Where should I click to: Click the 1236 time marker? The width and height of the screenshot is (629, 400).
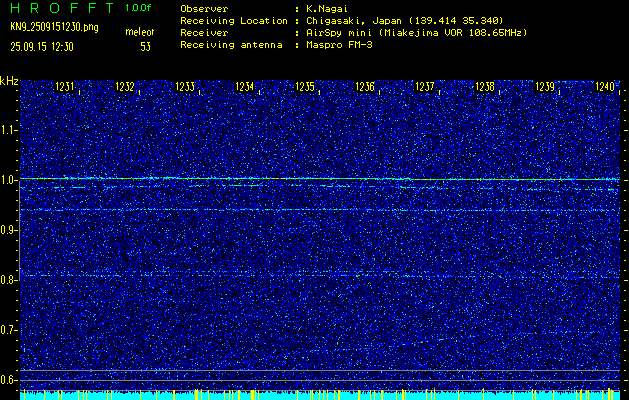[365, 87]
